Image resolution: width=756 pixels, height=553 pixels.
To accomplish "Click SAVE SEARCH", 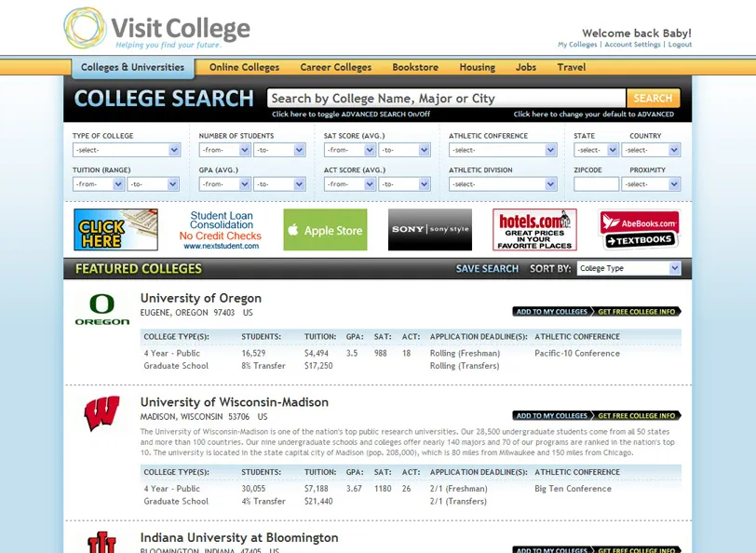I will [487, 268].
